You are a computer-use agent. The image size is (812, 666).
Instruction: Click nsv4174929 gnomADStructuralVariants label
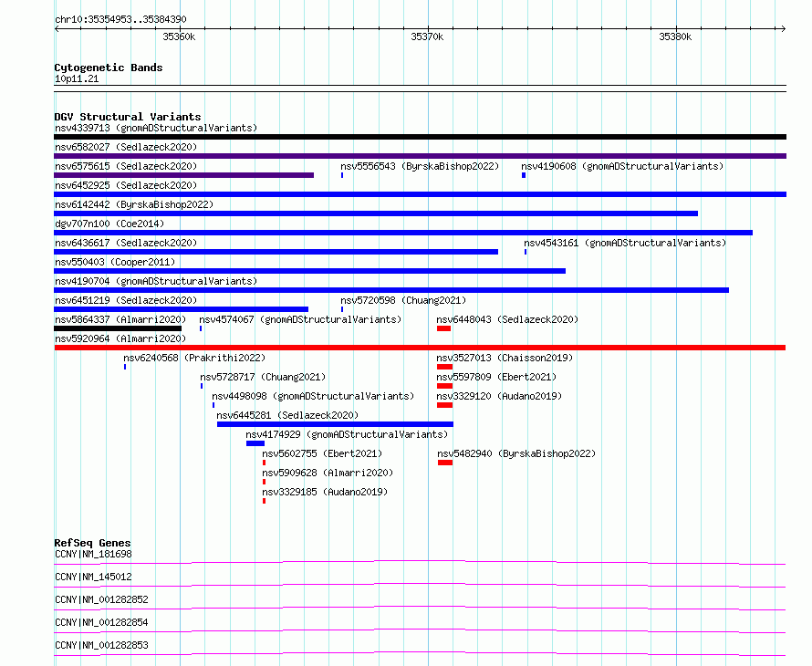[x=347, y=434]
